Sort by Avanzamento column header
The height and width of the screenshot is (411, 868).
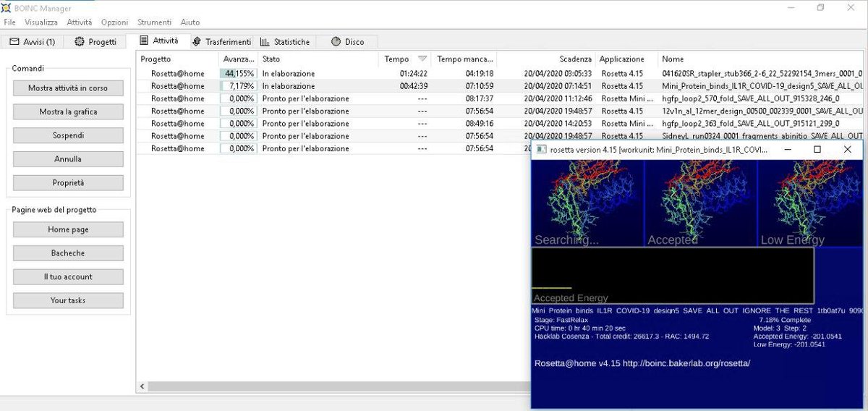click(x=238, y=59)
